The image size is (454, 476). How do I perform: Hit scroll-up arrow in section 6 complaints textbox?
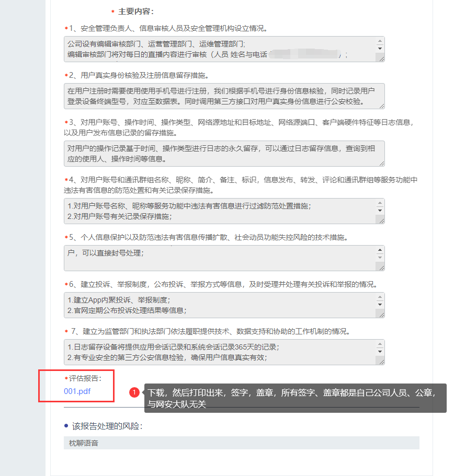(x=380, y=297)
